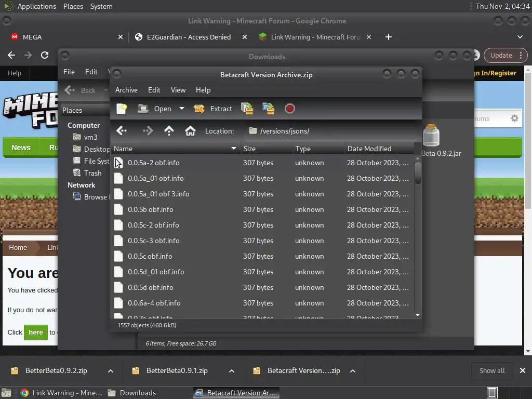This screenshot has height=399, width=532.
Task: Reload the page in Chrome
Action: coord(45,55)
